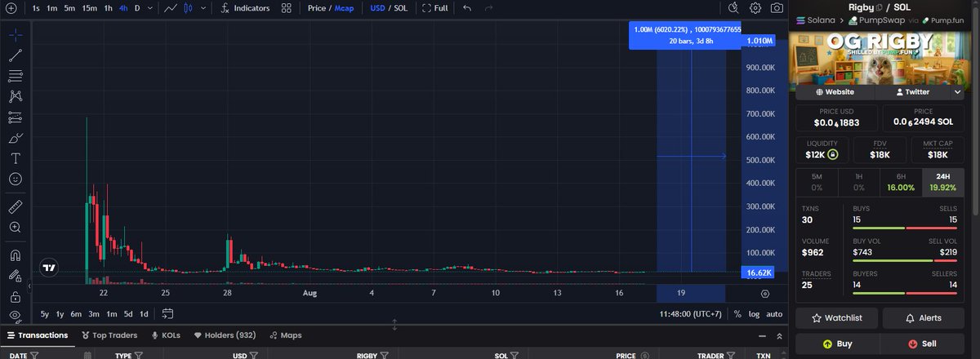The width and height of the screenshot is (980, 359).
Task: Take a chart snapshot with camera
Action: [777, 8]
